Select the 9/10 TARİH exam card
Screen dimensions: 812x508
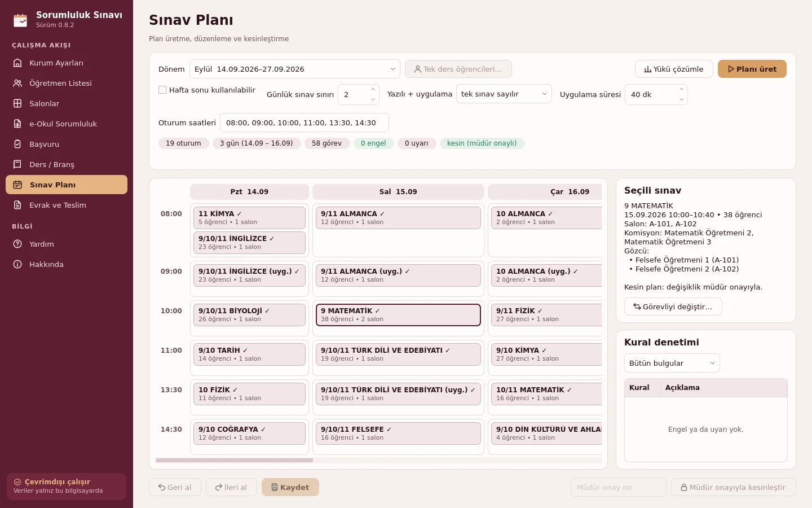tap(249, 354)
